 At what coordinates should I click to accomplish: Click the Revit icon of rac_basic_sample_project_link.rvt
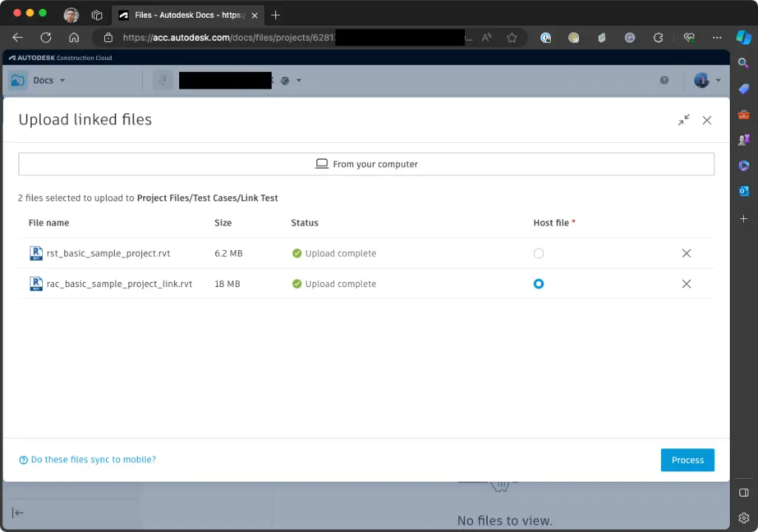click(36, 283)
